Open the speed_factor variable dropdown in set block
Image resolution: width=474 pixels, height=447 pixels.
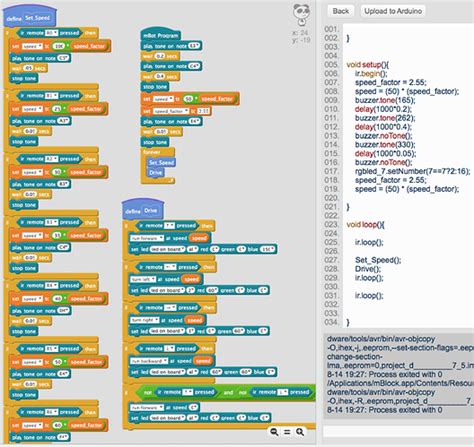171,111
